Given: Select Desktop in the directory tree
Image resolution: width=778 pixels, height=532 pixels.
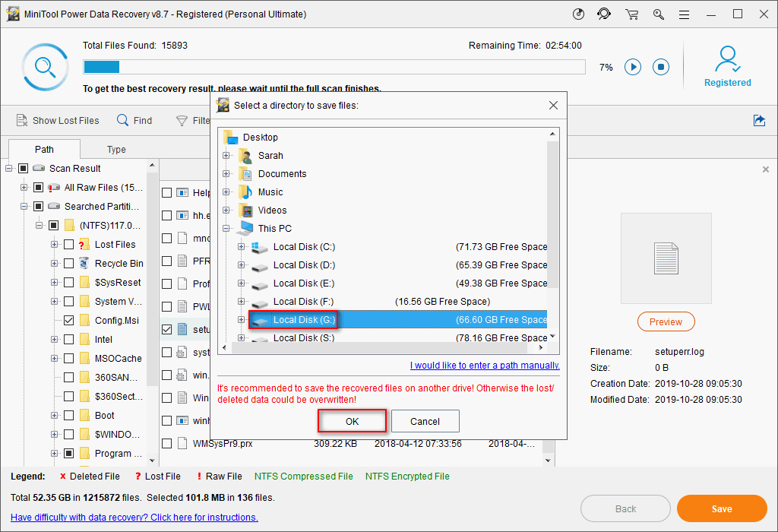Looking at the screenshot, I should tap(260, 137).
